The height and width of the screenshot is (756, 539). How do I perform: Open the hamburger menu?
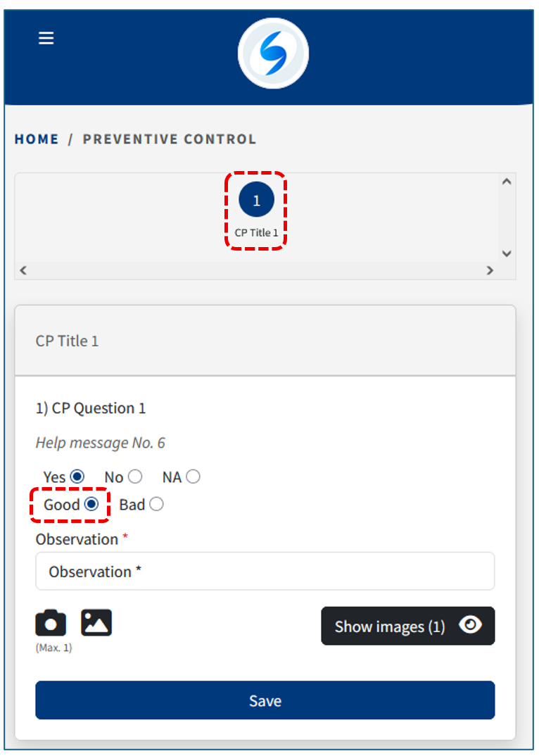(x=46, y=38)
